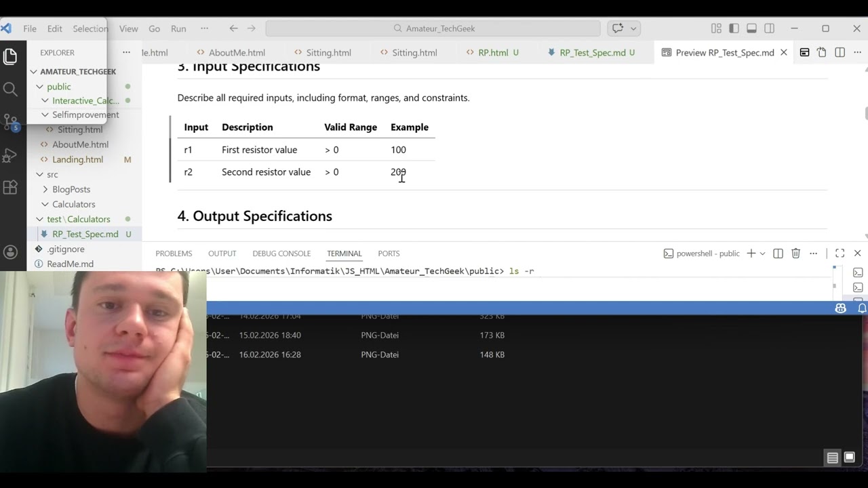
Task: Click the Copilot status icon in status bar
Action: tap(841, 308)
